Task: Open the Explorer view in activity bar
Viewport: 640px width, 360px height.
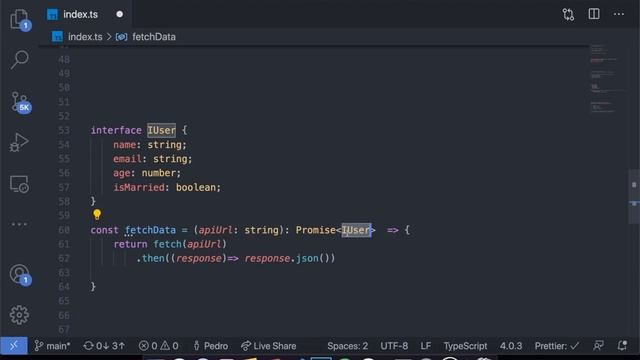Action: [19, 20]
